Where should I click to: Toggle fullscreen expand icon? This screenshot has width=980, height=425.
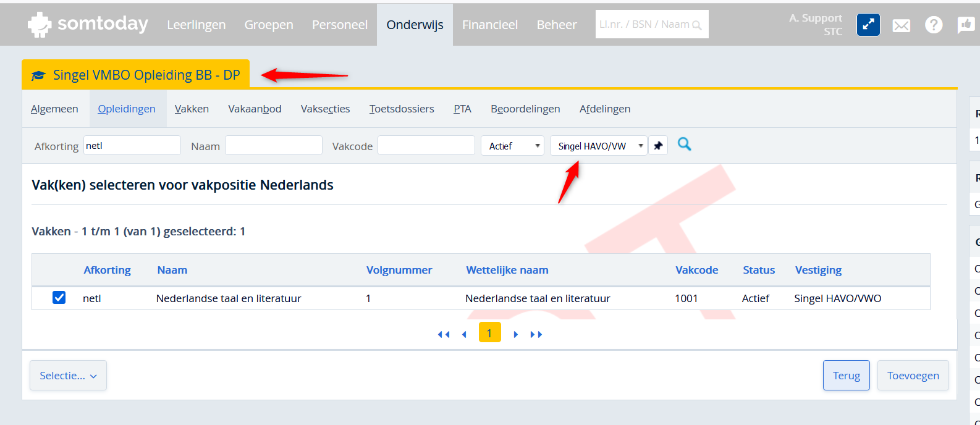click(x=868, y=25)
